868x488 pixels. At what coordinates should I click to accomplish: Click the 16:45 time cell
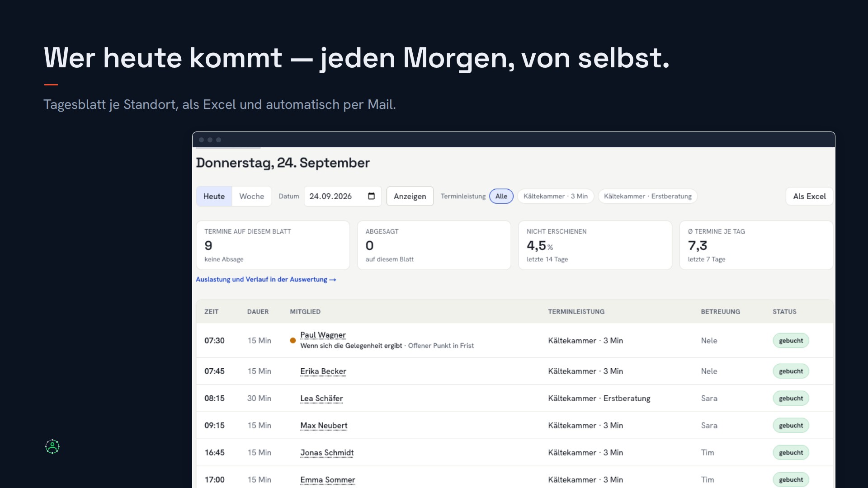tap(214, 452)
